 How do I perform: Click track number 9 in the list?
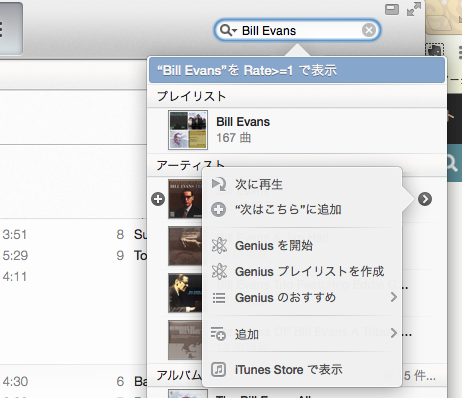[120, 256]
